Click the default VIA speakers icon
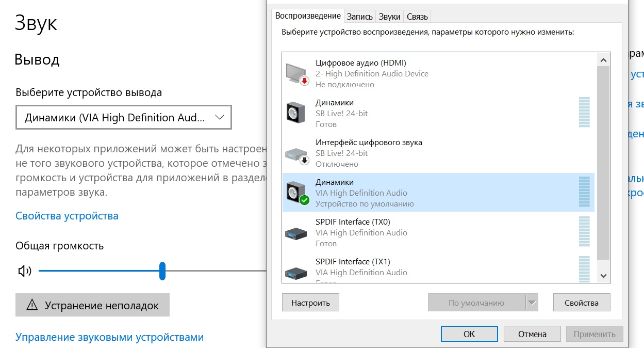 pyautogui.click(x=296, y=193)
